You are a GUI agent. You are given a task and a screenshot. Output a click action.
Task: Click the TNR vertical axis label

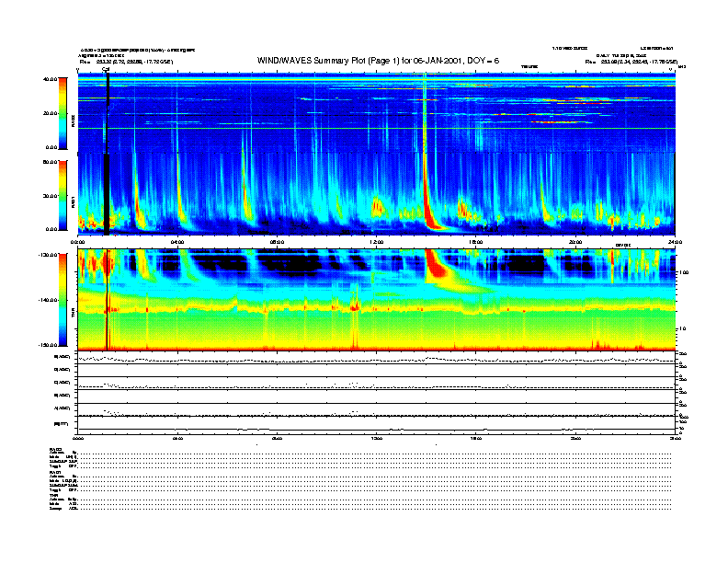[x=74, y=315]
